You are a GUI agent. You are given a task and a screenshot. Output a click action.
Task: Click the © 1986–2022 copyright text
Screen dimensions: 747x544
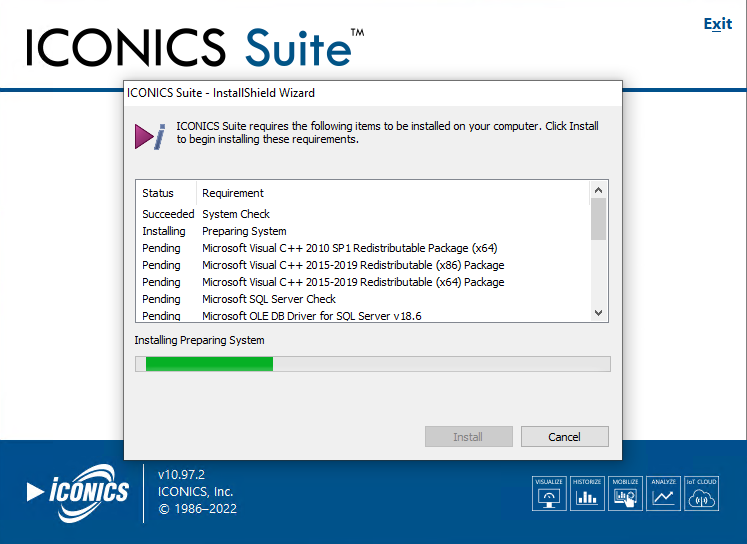pyautogui.click(x=197, y=509)
